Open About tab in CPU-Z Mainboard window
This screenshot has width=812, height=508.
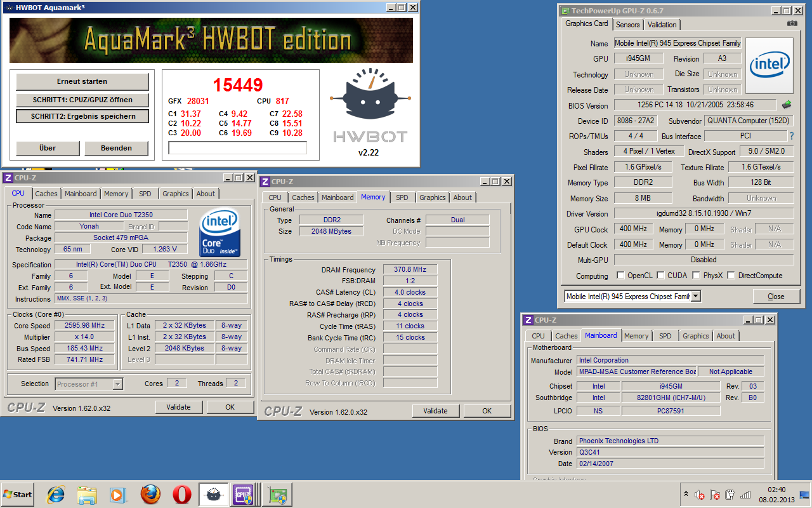click(726, 336)
